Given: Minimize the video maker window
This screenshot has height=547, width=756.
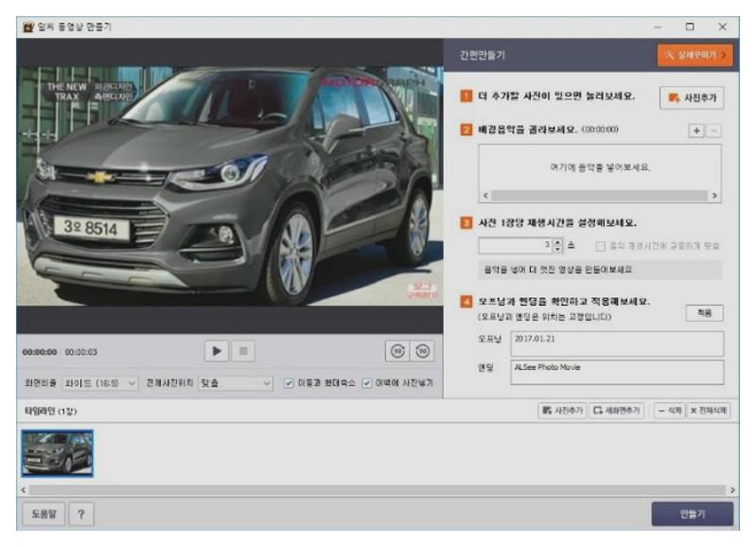Looking at the screenshot, I should coord(658,27).
